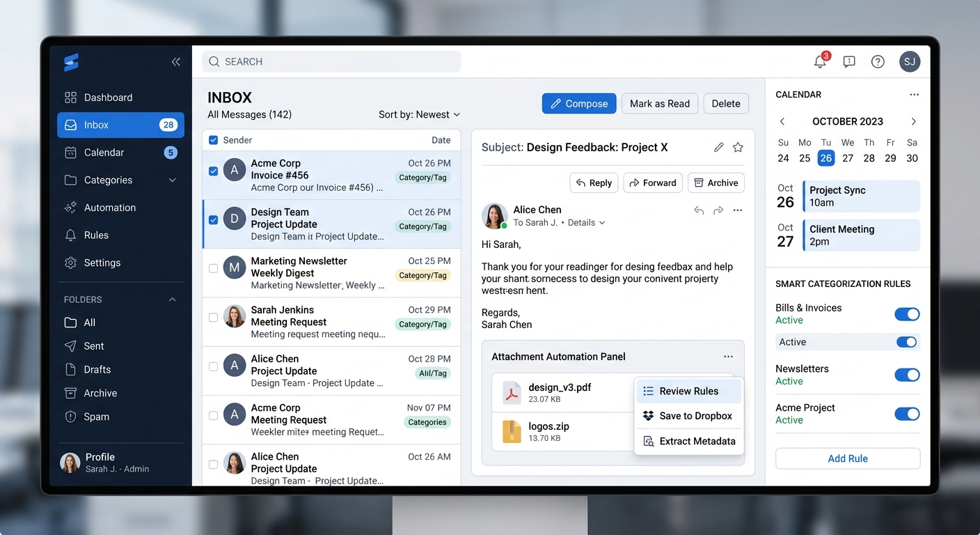Reply to Alice Chen's email

[x=594, y=183]
